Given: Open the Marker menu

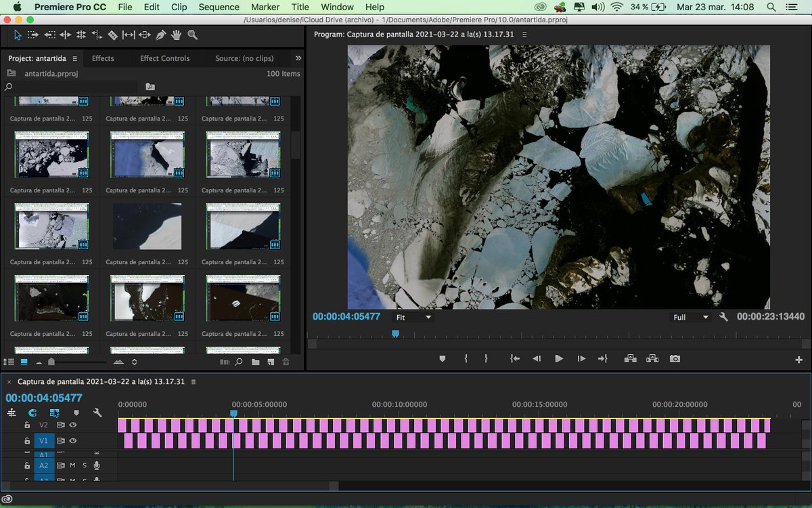Looking at the screenshot, I should [265, 7].
